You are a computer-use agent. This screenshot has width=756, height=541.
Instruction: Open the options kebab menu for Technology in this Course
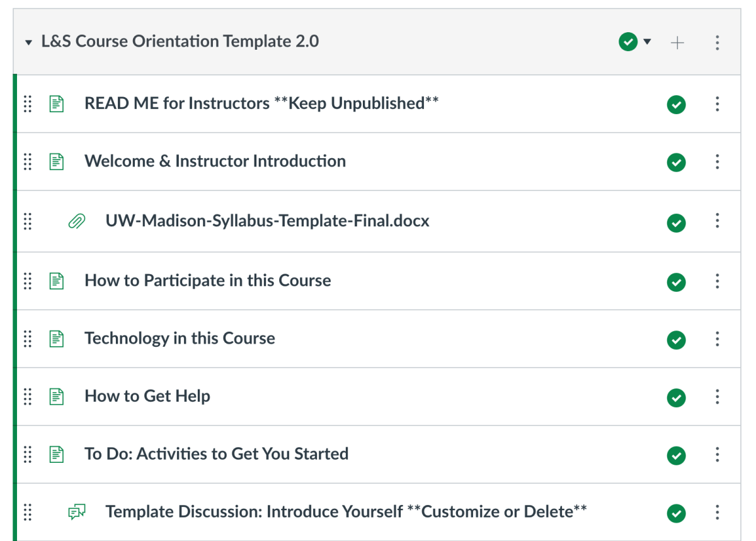718,339
